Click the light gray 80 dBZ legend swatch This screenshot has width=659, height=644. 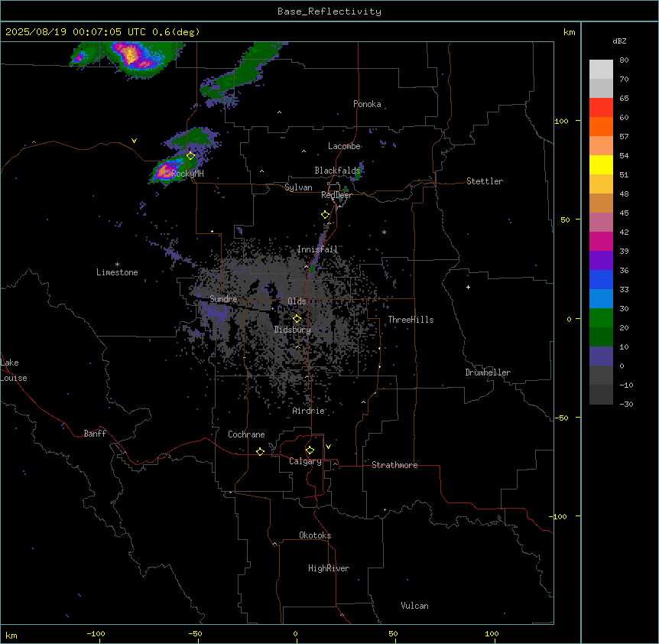click(601, 69)
